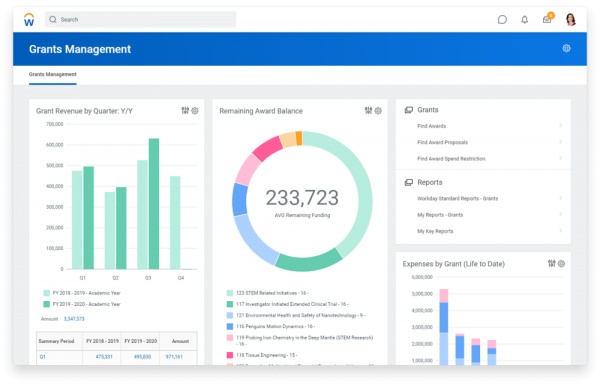The height and width of the screenshot is (385, 600).
Task: Open the Find Award Proposals link
Action: pos(442,142)
